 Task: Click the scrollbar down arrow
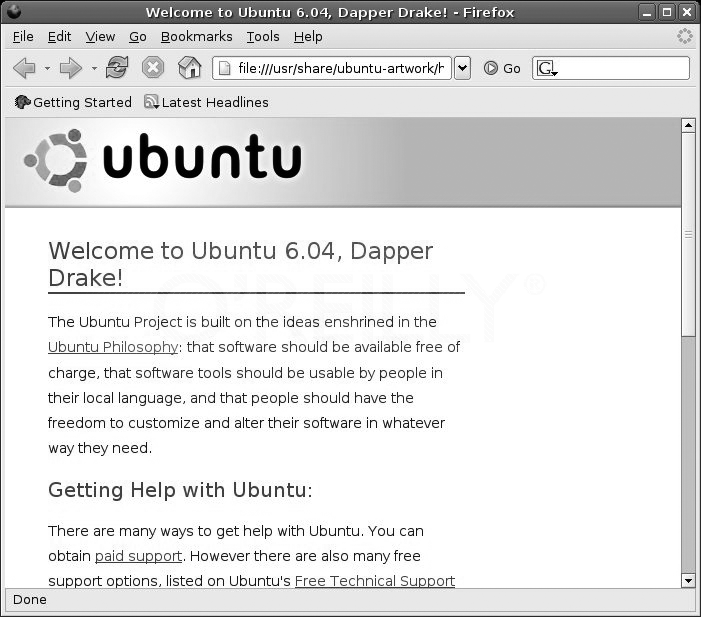688,581
